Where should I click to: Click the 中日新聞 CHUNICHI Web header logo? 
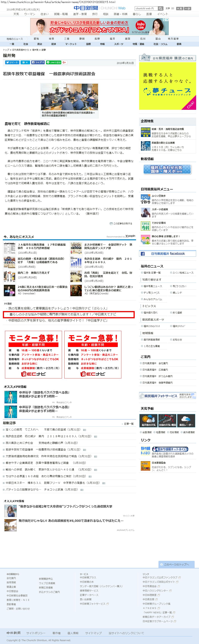99,8
